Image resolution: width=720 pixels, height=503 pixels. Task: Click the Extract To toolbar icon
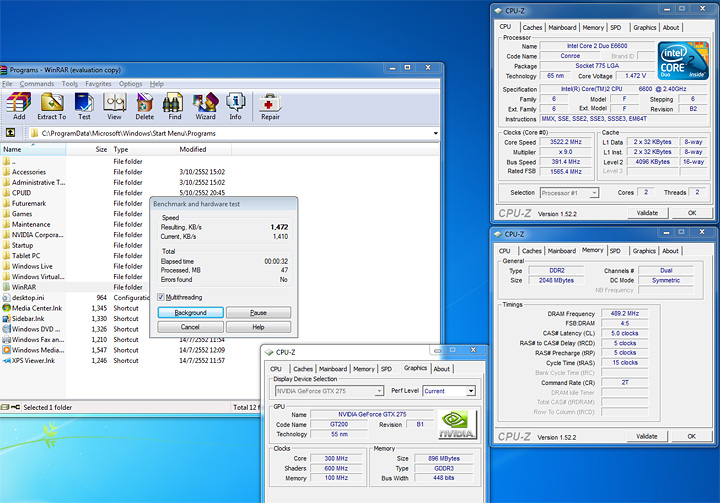click(x=52, y=106)
